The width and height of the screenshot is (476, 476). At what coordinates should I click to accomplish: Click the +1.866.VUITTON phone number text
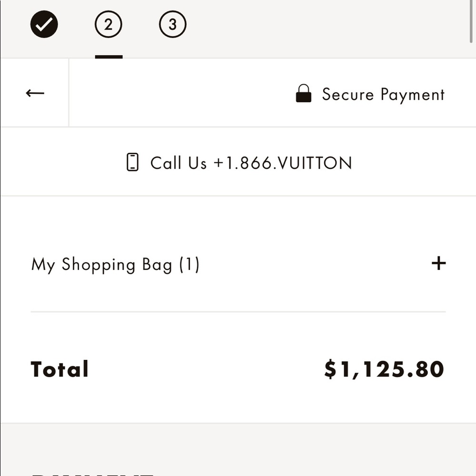pos(283,163)
